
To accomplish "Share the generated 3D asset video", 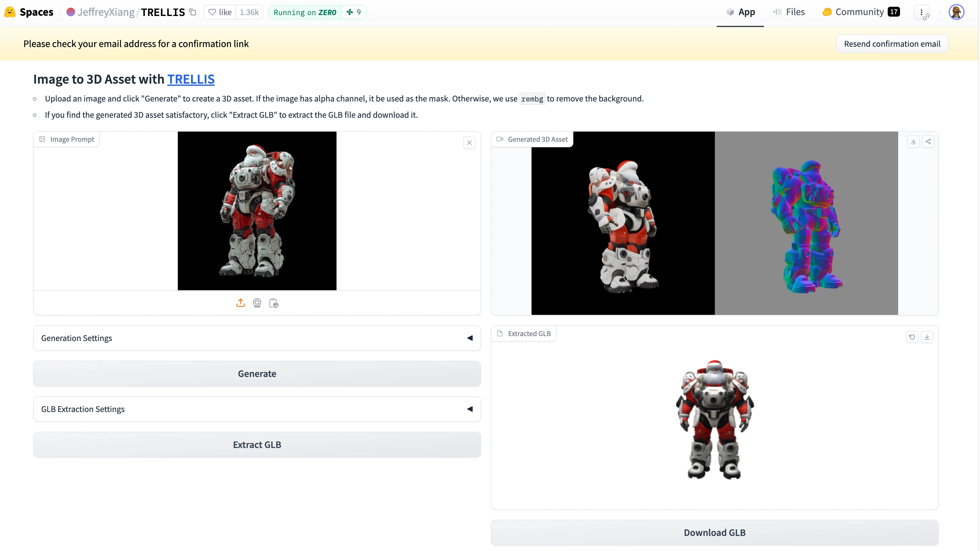I will (928, 141).
